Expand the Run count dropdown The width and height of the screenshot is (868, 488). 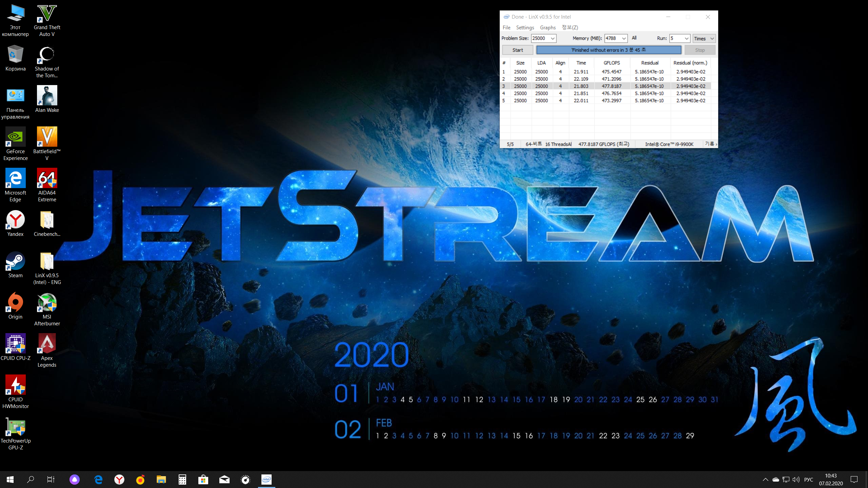pos(686,39)
